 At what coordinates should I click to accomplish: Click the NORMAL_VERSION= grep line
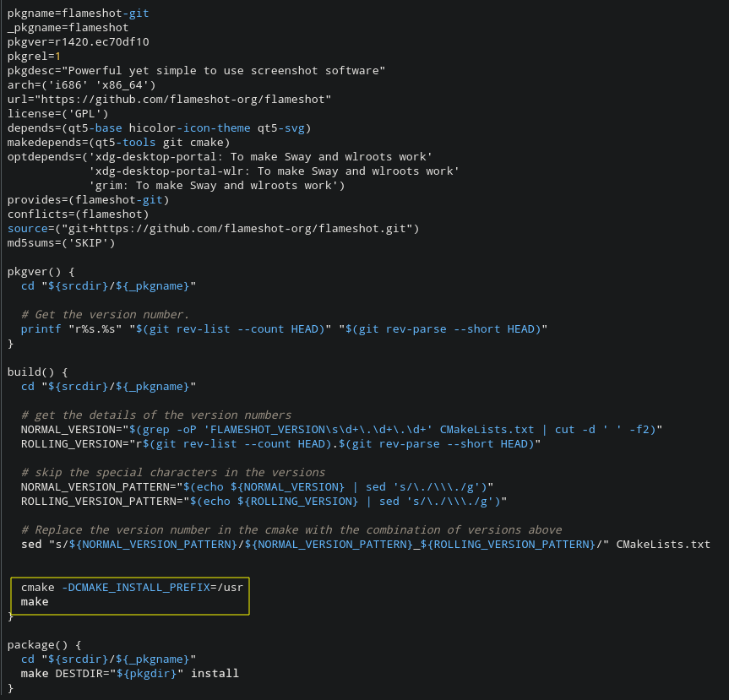[x=341, y=430]
